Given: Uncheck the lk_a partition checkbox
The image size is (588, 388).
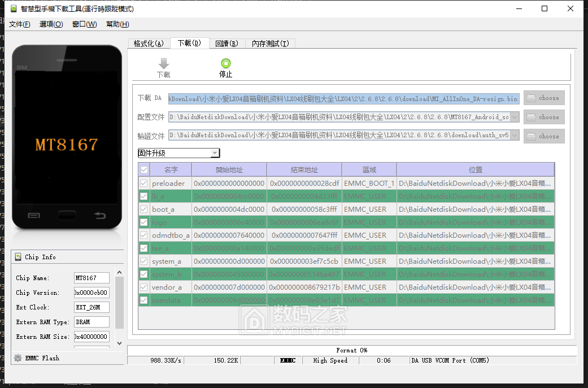Looking at the screenshot, I should coord(143,196).
